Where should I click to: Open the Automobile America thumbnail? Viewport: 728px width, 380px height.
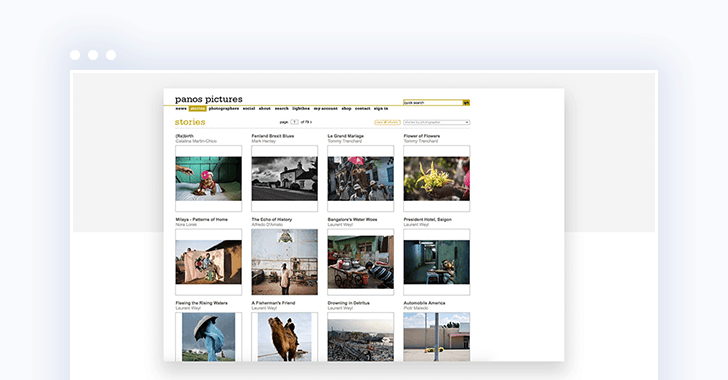436,337
